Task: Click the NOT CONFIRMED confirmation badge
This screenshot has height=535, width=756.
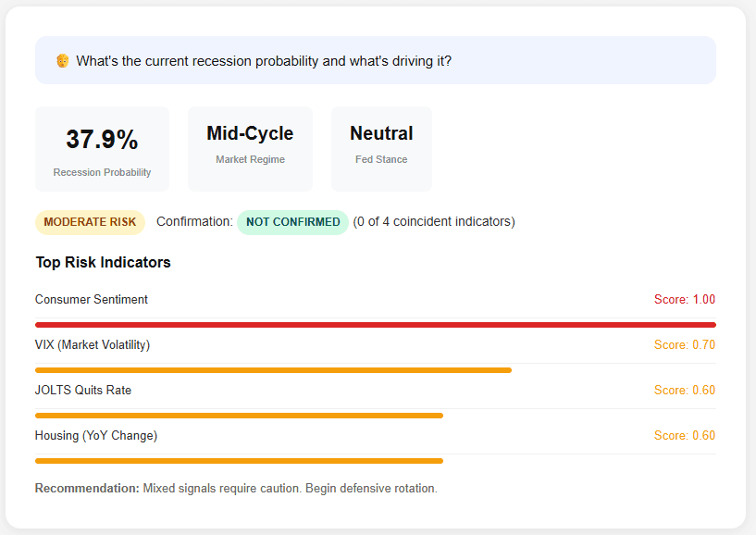Action: pyautogui.click(x=292, y=222)
